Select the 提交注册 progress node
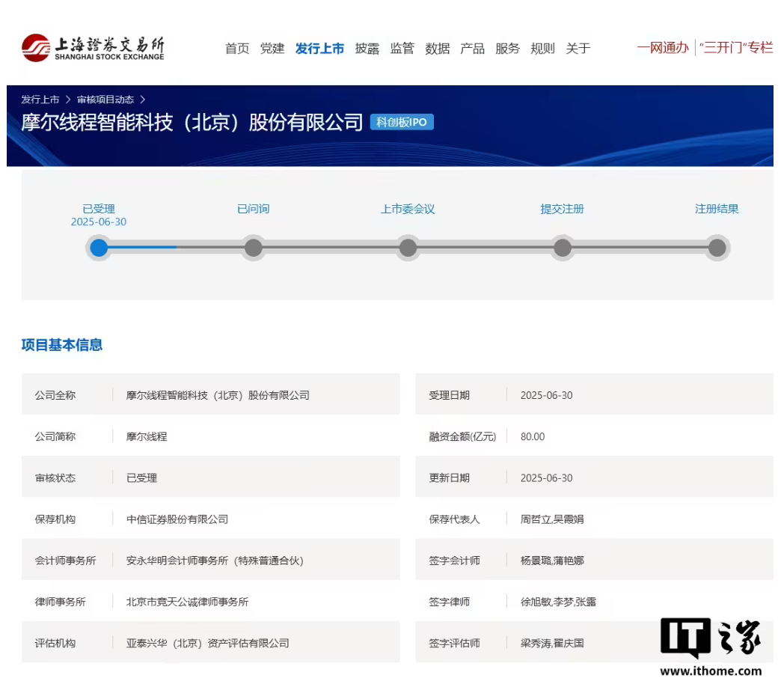Image resolution: width=784 pixels, height=696 pixels. pyautogui.click(x=563, y=248)
